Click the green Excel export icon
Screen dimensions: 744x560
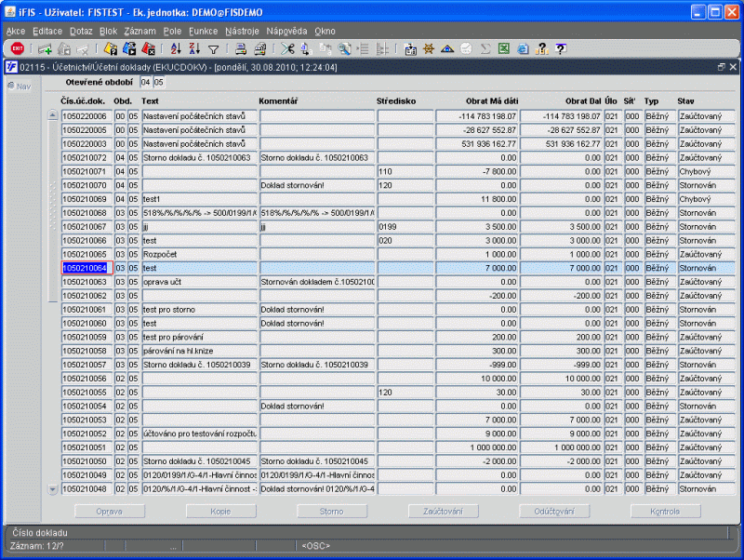pyautogui.click(x=504, y=48)
